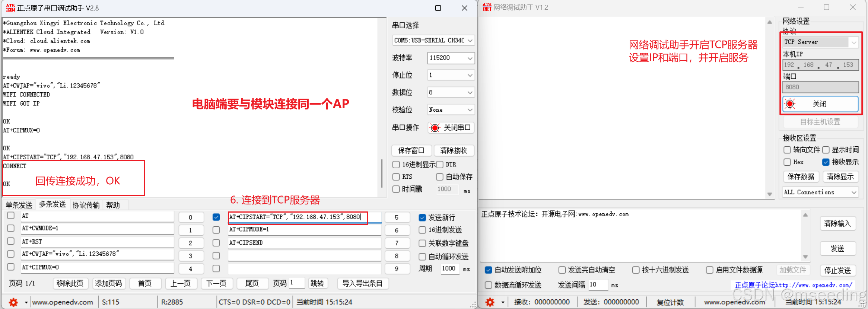Click 关闭串口 button
Viewport: 868px width, 309px height.
tap(451, 128)
